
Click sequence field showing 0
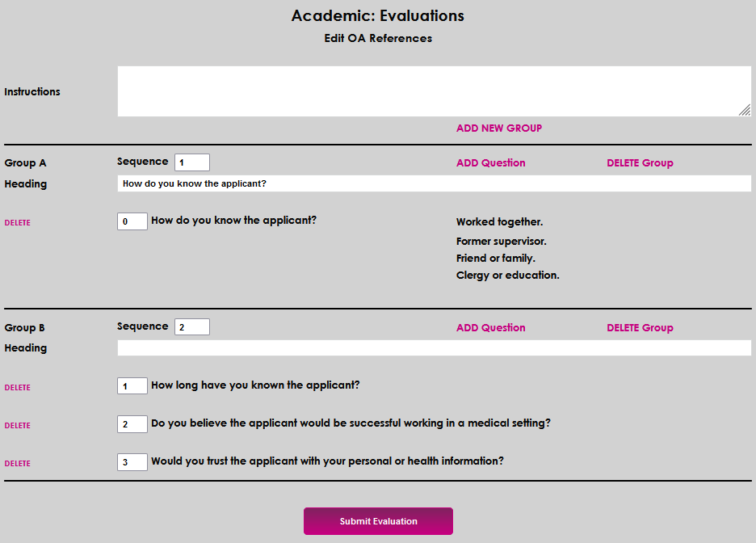132,221
